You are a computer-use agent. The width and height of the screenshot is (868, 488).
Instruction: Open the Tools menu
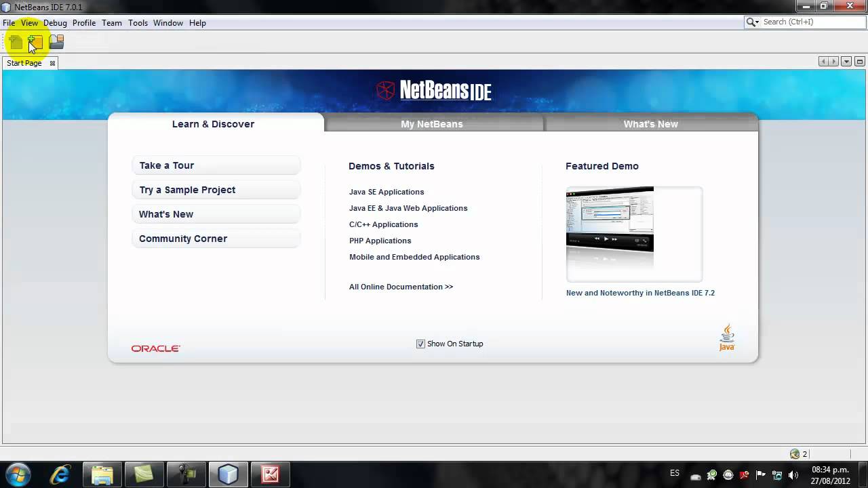click(138, 22)
